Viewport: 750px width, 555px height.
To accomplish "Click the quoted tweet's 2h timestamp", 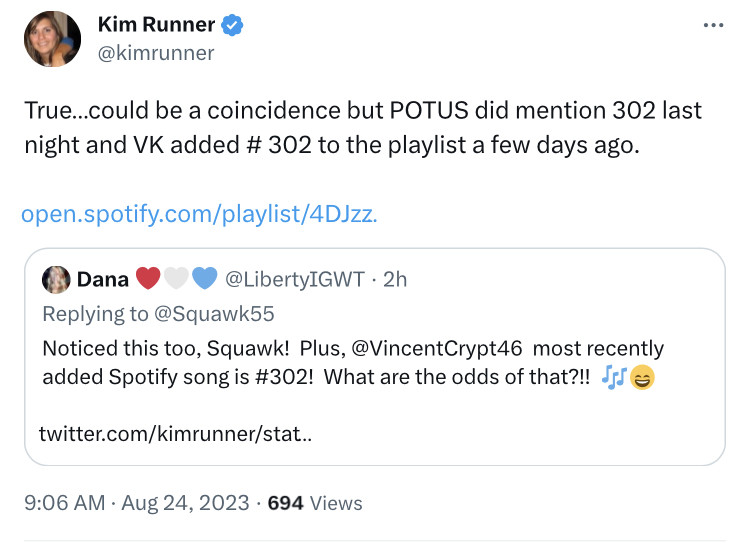I will 395,280.
